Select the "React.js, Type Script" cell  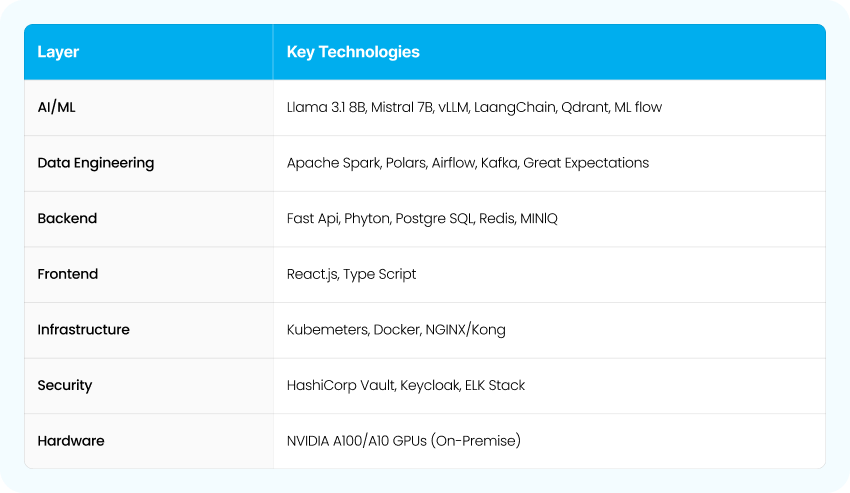point(351,274)
